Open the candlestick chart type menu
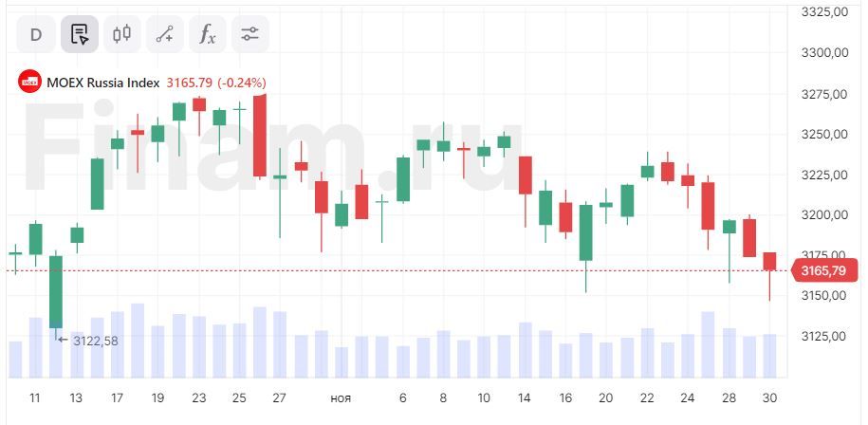The width and height of the screenshot is (868, 425). (121, 35)
